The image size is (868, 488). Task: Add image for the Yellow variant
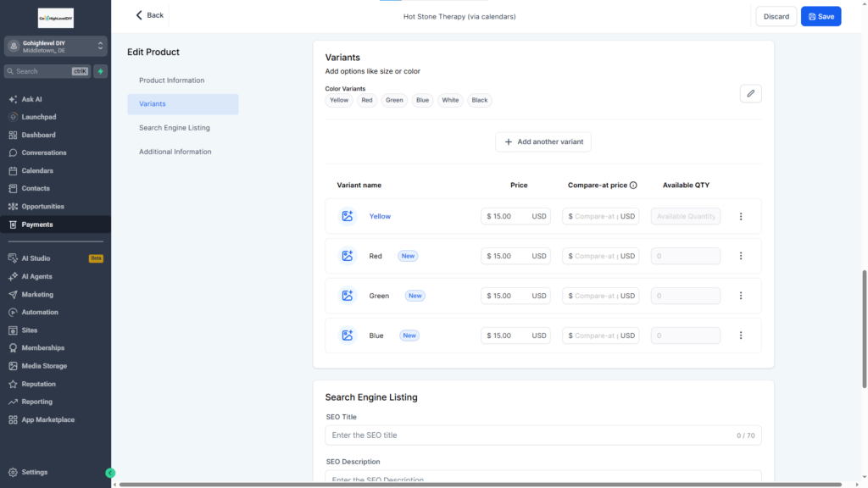tap(347, 216)
